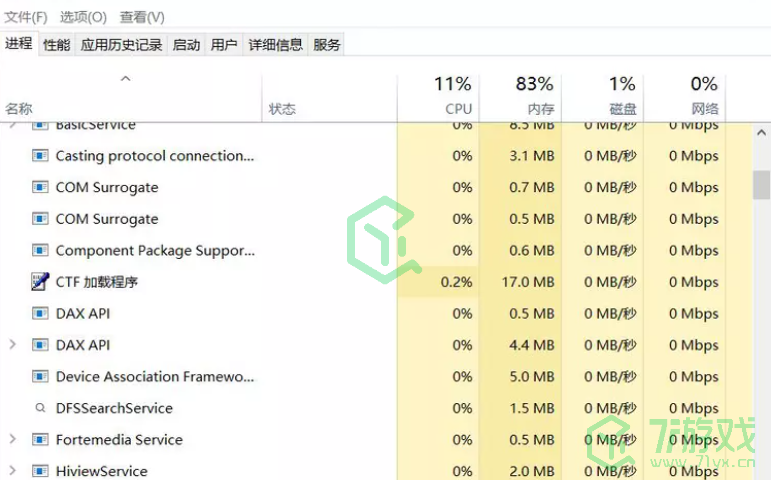The width and height of the screenshot is (771, 480).
Task: Click the vertical scrollbar thumb
Action: (761, 185)
